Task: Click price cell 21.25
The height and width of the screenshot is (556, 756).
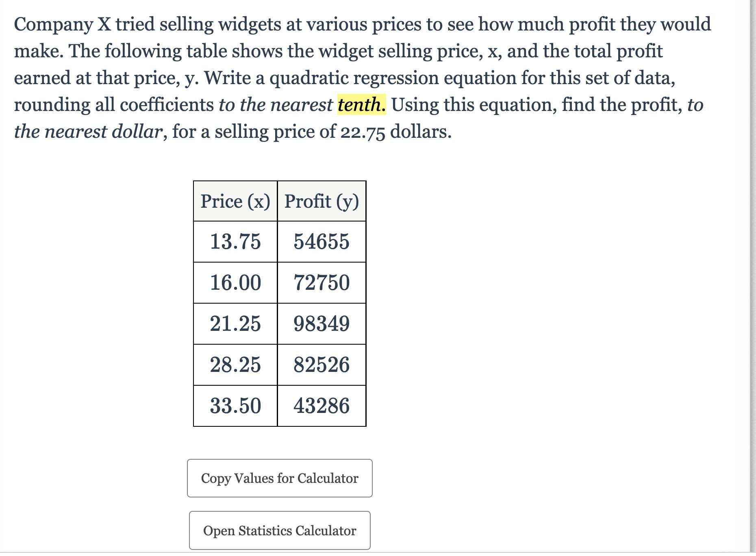Action: pyautogui.click(x=235, y=324)
